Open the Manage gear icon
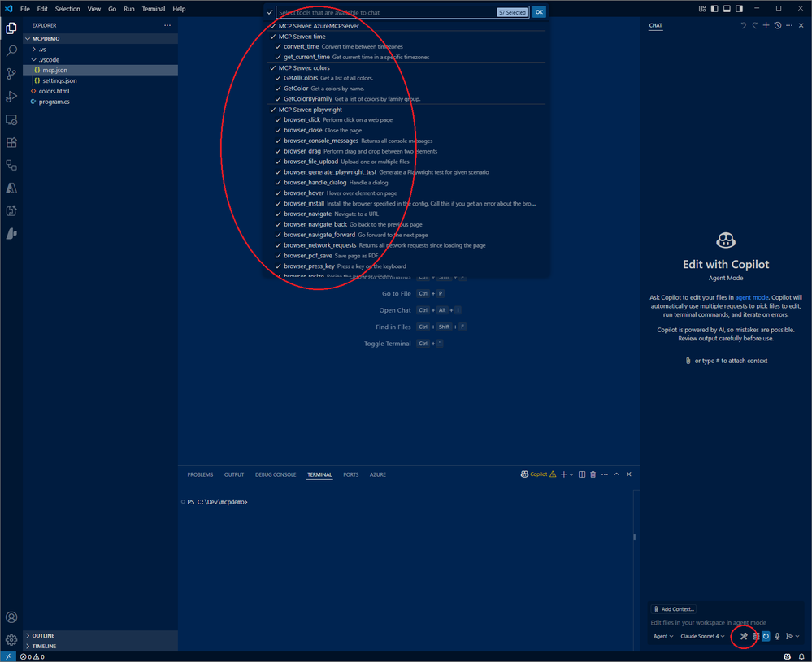812x662 pixels. click(11, 640)
